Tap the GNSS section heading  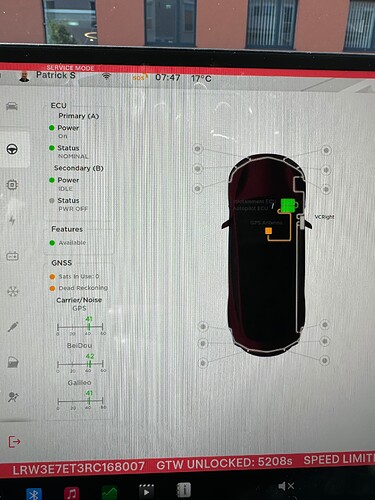(x=62, y=263)
